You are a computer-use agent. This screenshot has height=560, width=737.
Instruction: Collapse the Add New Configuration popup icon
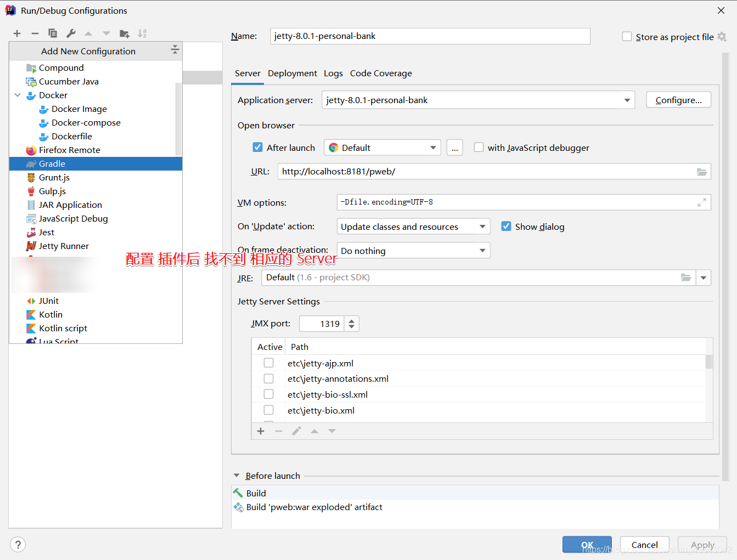tap(175, 50)
